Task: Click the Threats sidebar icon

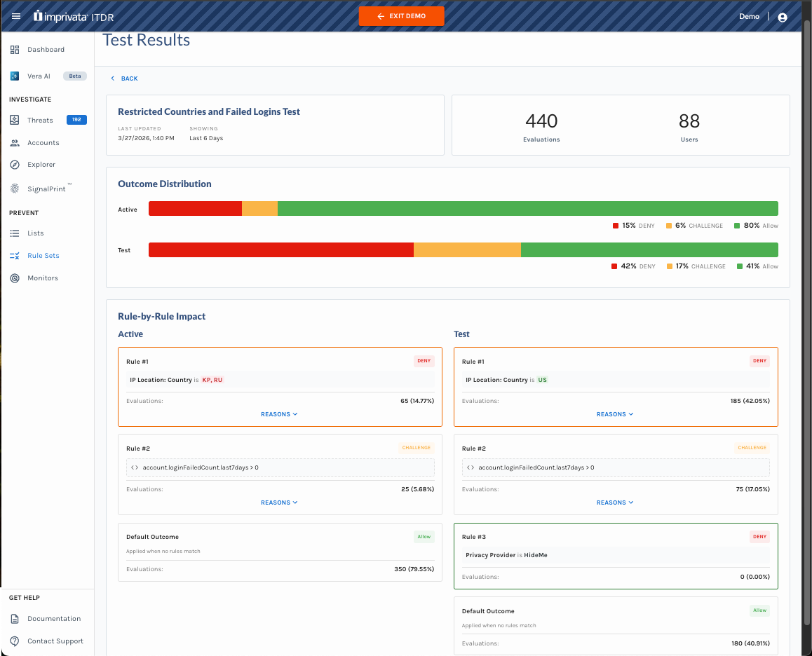Action: pyautogui.click(x=15, y=120)
